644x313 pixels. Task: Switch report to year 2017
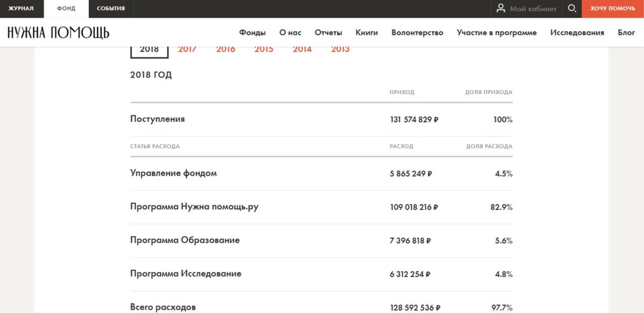[x=187, y=49]
